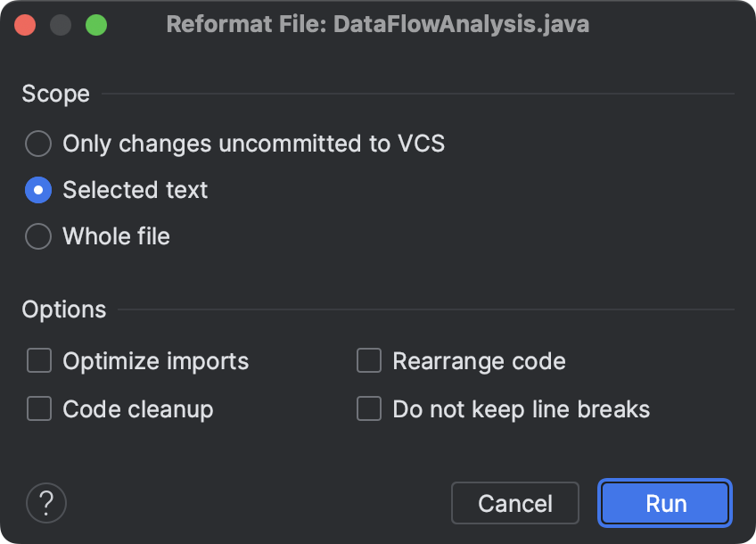The height and width of the screenshot is (544, 756).
Task: Click the dialog title "Reformat File"
Action: (378, 24)
